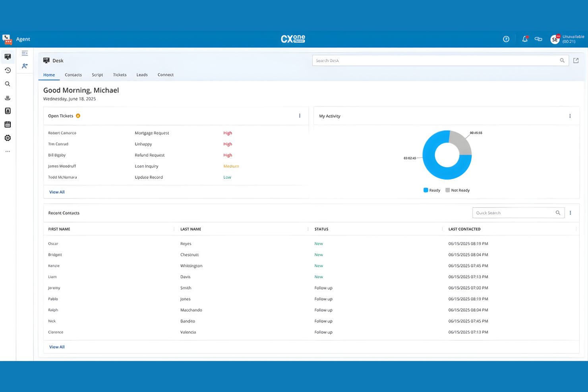Open the address book icon in the sidebar

[x=7, y=111]
